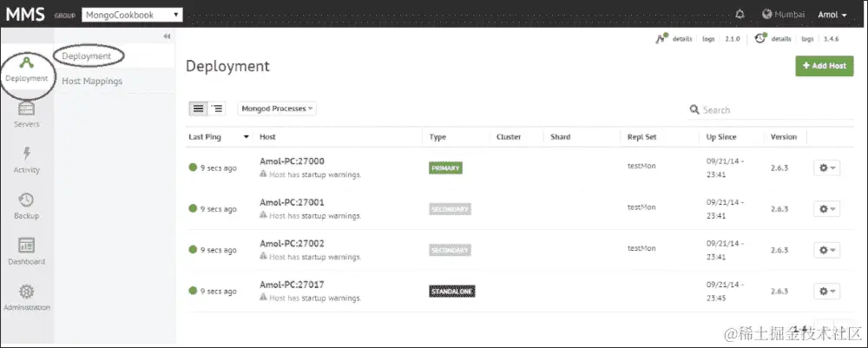Click the warning icon under Amol-PC:27017
The height and width of the screenshot is (348, 868).
[264, 297]
